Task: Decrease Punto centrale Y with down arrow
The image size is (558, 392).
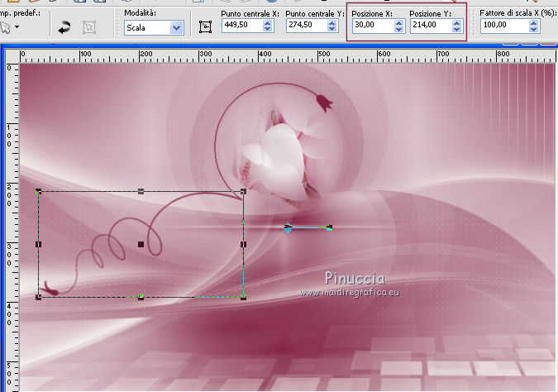Action: tap(332, 29)
